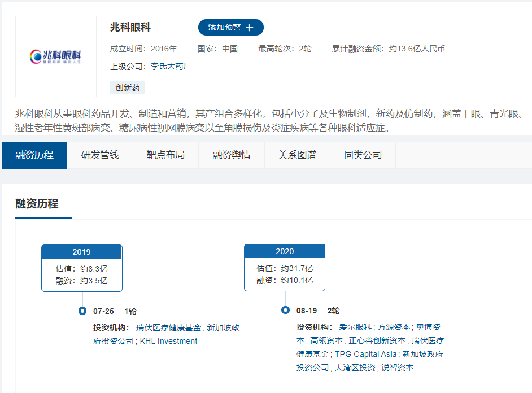532x393 pixels.
Task: View the 关系图谱 tab
Action: [x=297, y=155]
